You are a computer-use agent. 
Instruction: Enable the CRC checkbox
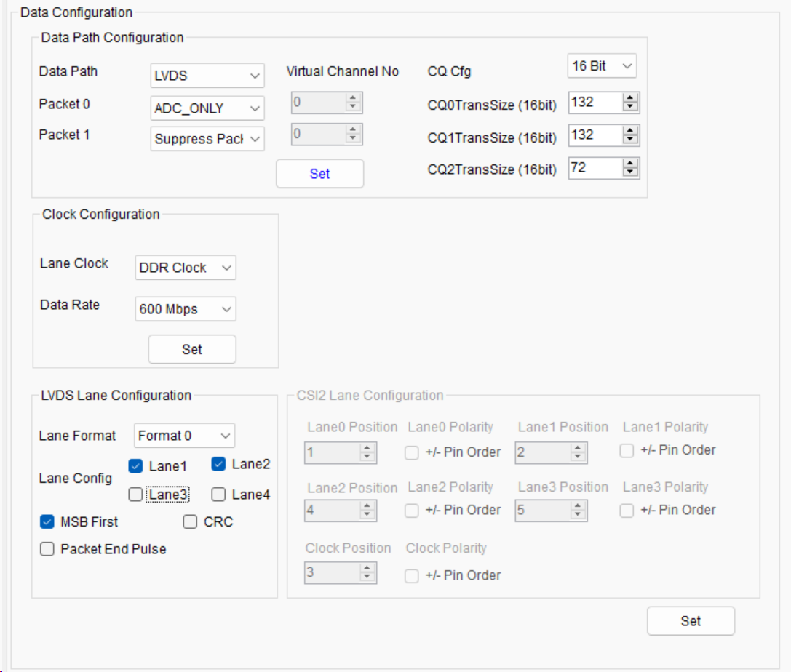coord(190,521)
